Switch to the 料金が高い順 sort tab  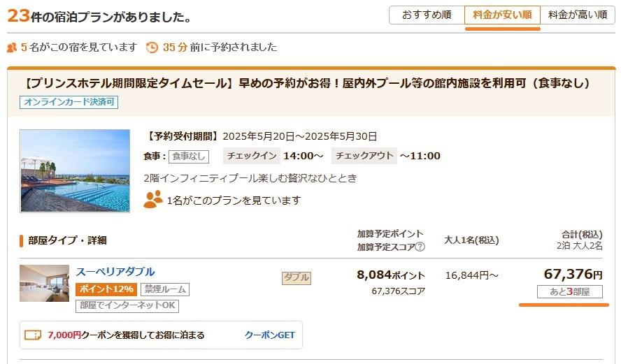[578, 15]
